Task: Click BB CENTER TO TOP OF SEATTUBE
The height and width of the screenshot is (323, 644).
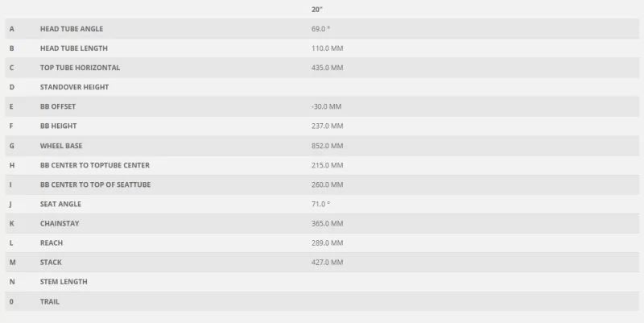Action: pyautogui.click(x=95, y=184)
